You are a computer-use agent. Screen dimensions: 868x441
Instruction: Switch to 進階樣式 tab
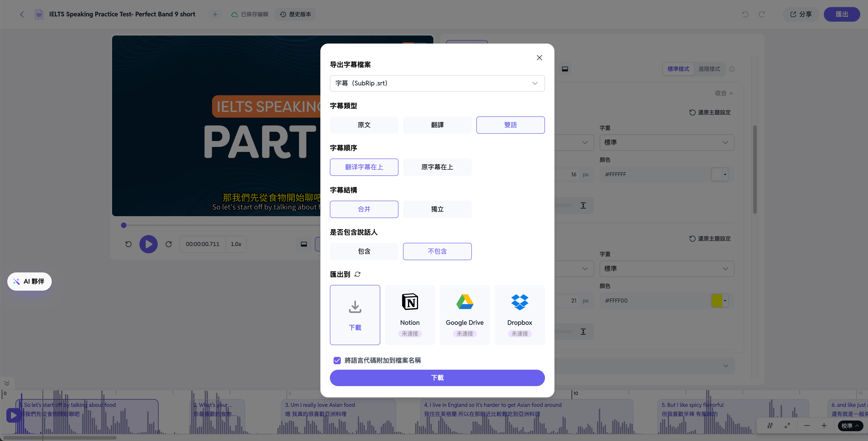coord(709,69)
